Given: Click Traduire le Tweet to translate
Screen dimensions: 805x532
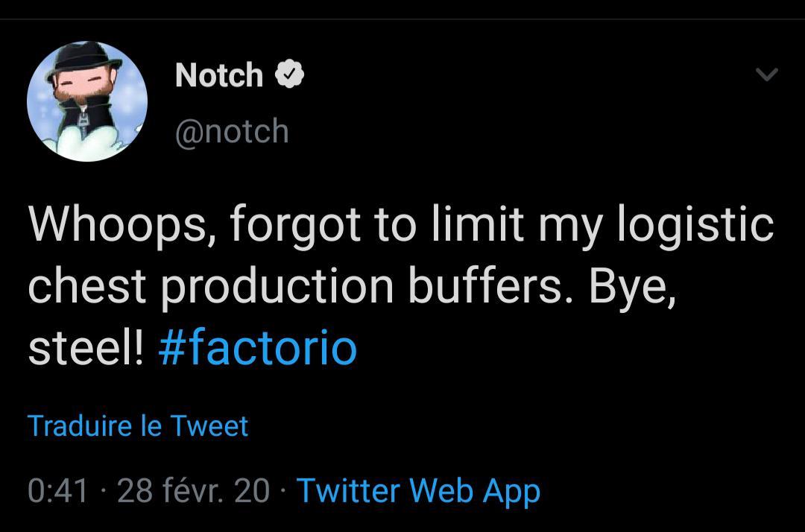Looking at the screenshot, I should point(138,426).
